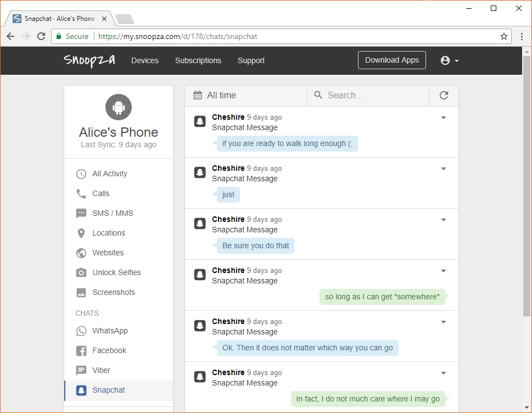
Task: Select the Calls phone icon
Action: (81, 193)
